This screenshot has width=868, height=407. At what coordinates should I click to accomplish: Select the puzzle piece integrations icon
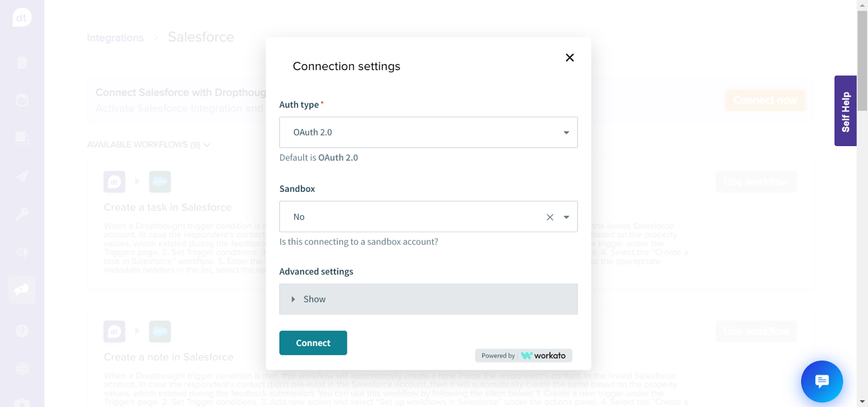22,290
